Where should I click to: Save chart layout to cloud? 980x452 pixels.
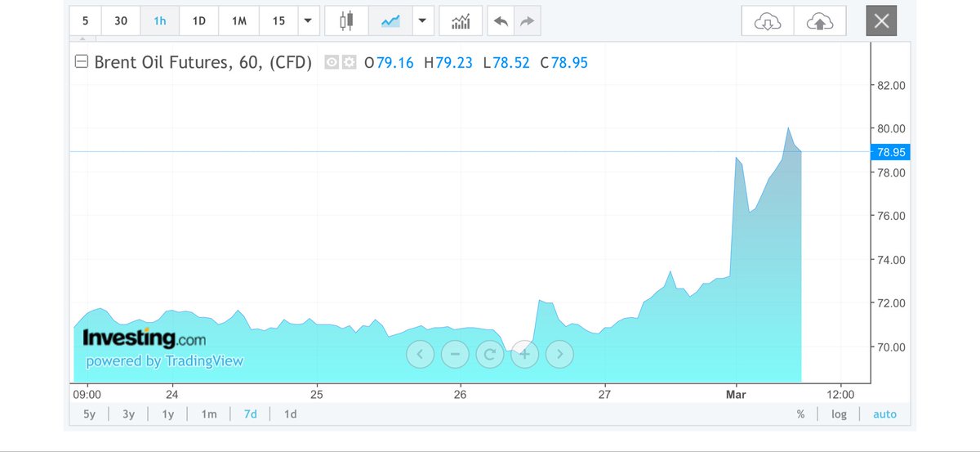coord(821,21)
